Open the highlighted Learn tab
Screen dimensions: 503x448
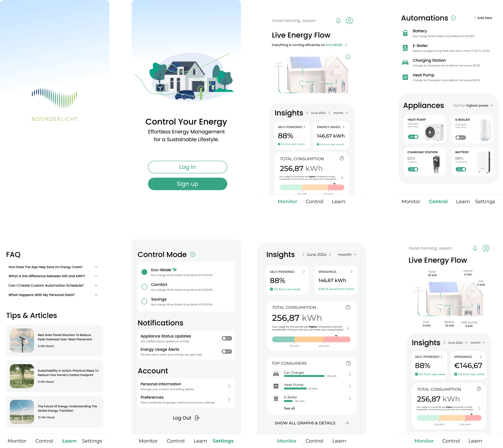[69, 441]
